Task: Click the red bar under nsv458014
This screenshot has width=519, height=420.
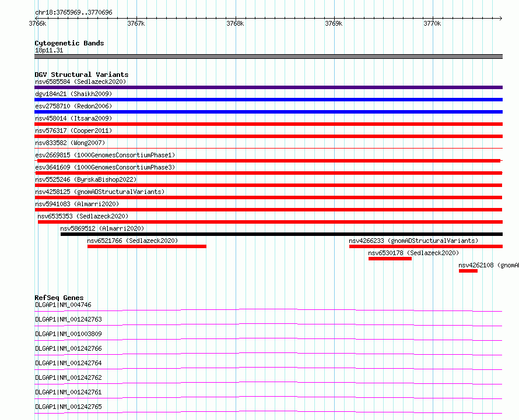Action: coord(268,124)
